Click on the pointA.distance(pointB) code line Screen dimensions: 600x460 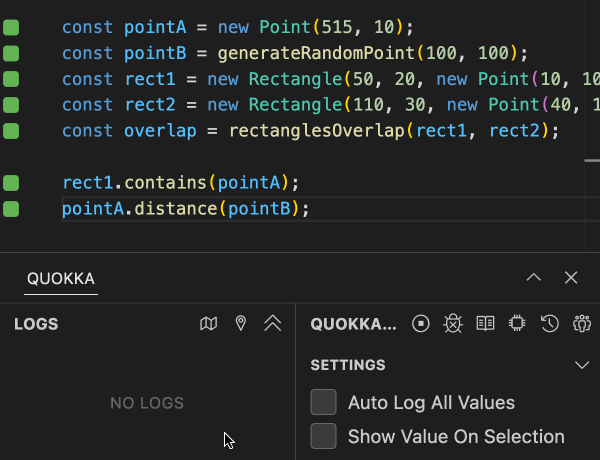coord(186,208)
